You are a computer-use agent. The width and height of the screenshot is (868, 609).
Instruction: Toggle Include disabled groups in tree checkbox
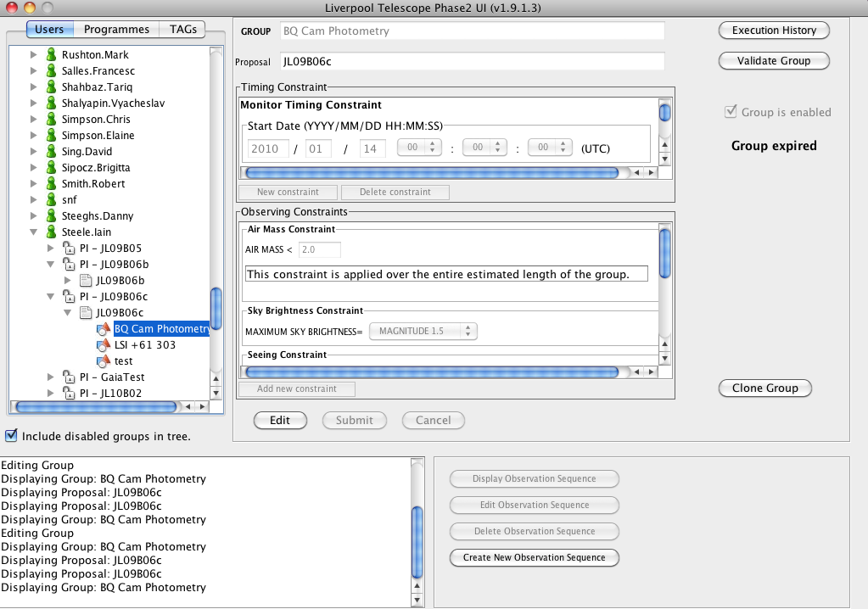[11, 436]
